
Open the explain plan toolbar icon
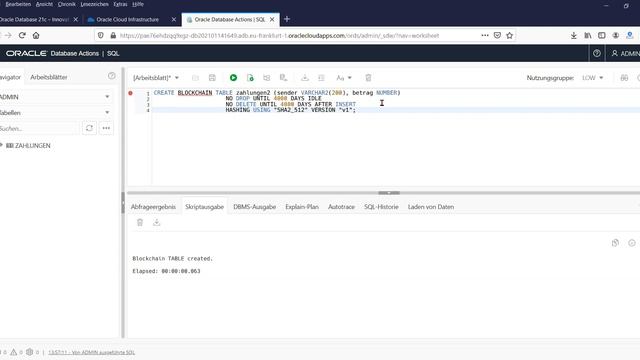[x=267, y=78]
